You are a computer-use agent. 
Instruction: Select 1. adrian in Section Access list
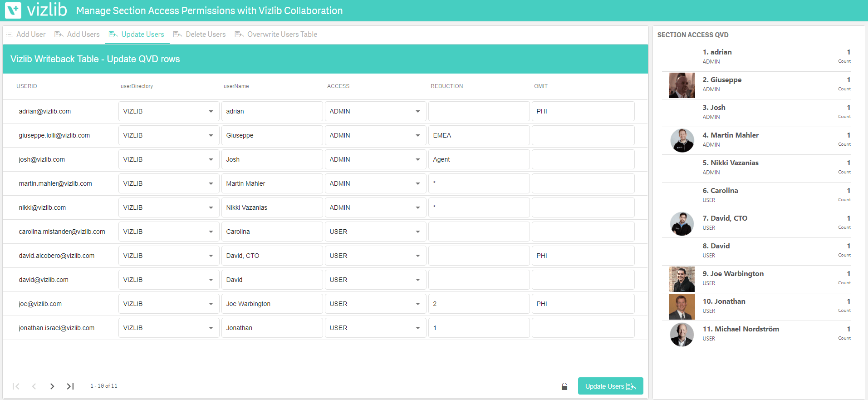tap(756, 57)
